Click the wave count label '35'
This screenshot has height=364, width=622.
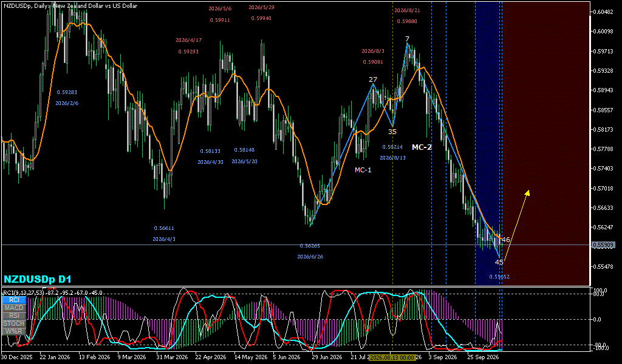(x=392, y=132)
